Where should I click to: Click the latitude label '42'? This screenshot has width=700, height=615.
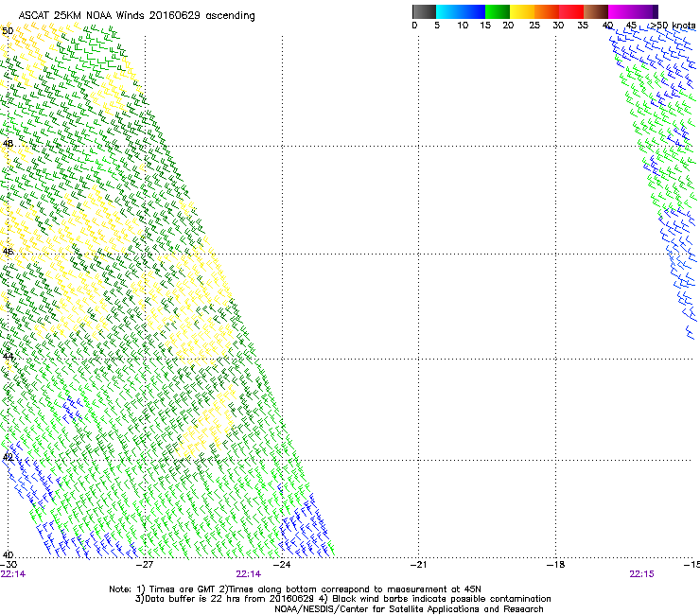coord(8,457)
